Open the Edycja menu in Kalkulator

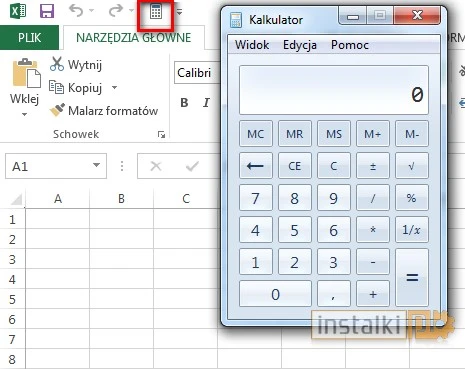[300, 45]
